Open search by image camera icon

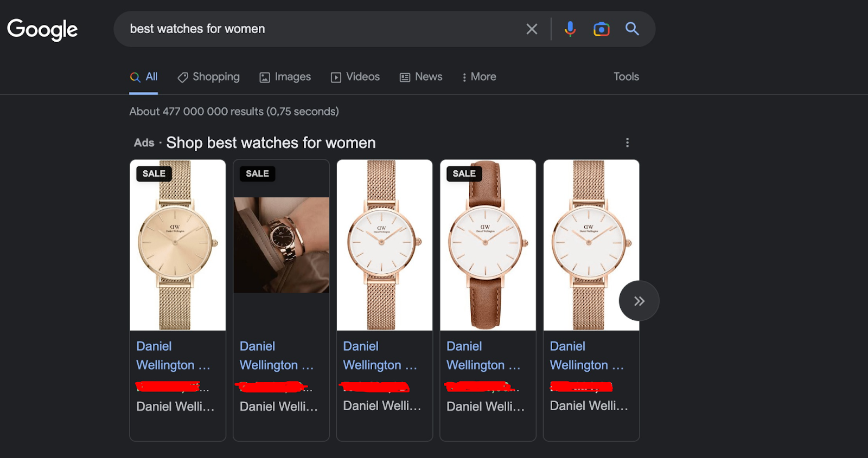click(x=601, y=29)
